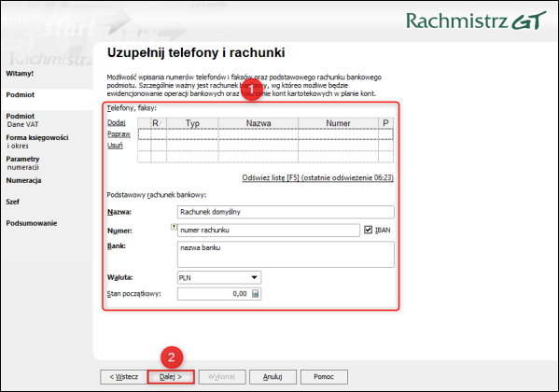Jump to the Podsumowanie step
559x392 pixels.
[32, 223]
